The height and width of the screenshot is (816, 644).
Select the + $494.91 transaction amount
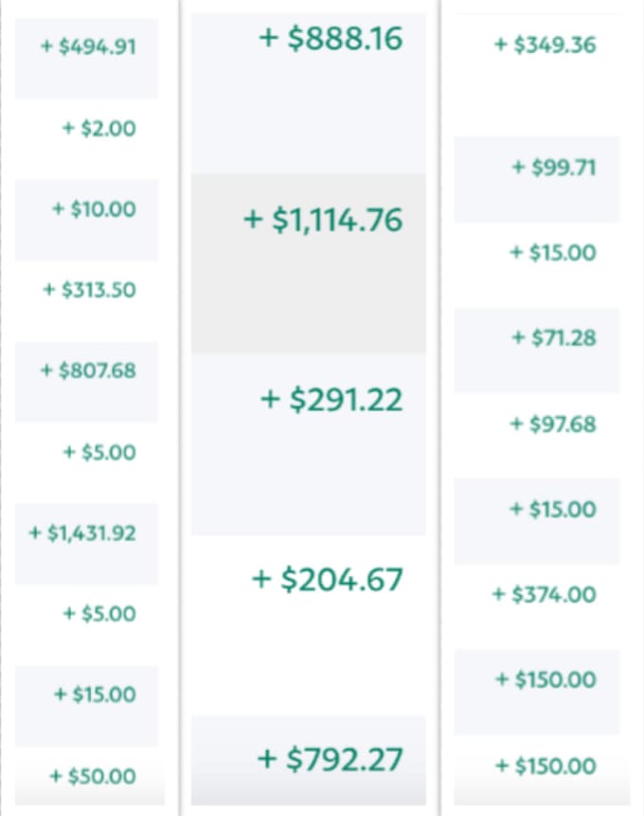(x=88, y=46)
